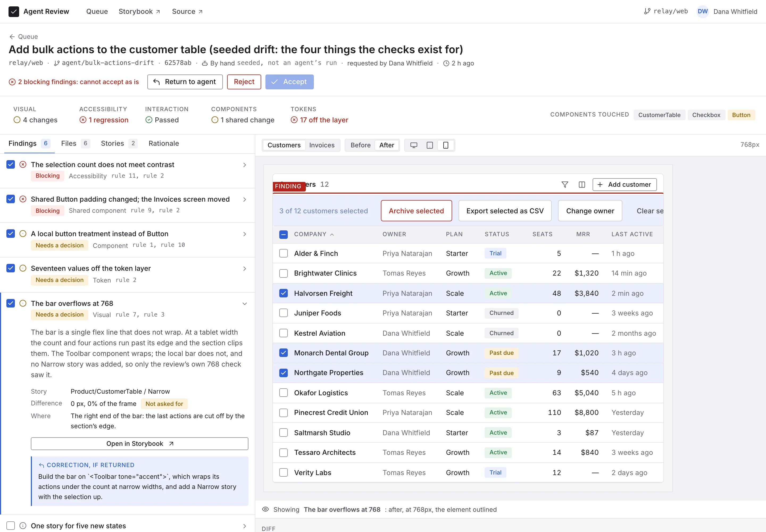Uncheck Seventeen values off token layer finding
Screen dimensions: 766x532
click(11, 268)
